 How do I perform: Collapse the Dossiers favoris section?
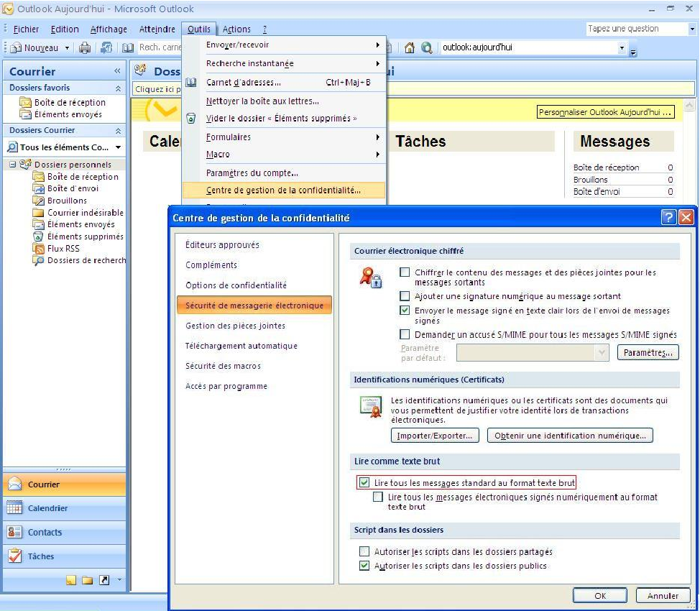(x=118, y=88)
